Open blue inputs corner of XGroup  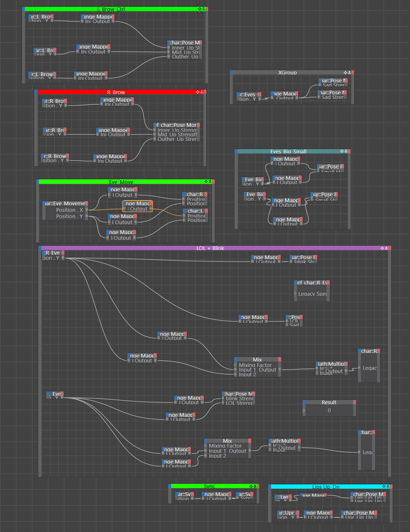click(x=231, y=73)
